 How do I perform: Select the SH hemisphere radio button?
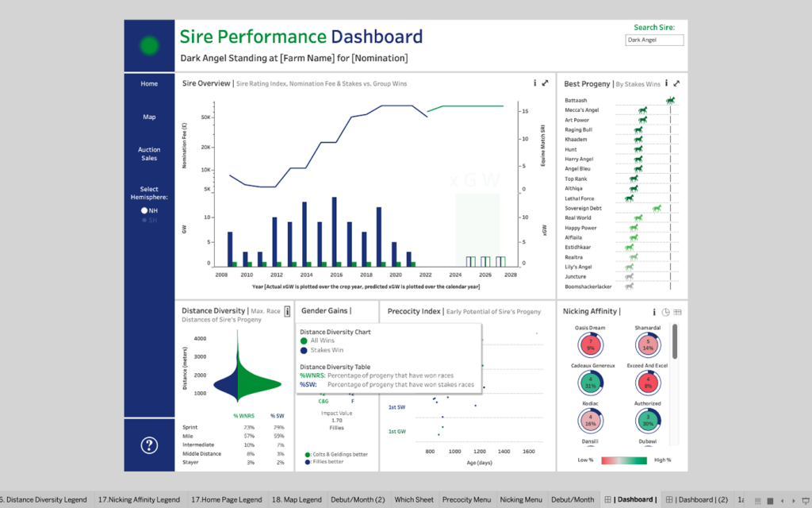pyautogui.click(x=144, y=220)
